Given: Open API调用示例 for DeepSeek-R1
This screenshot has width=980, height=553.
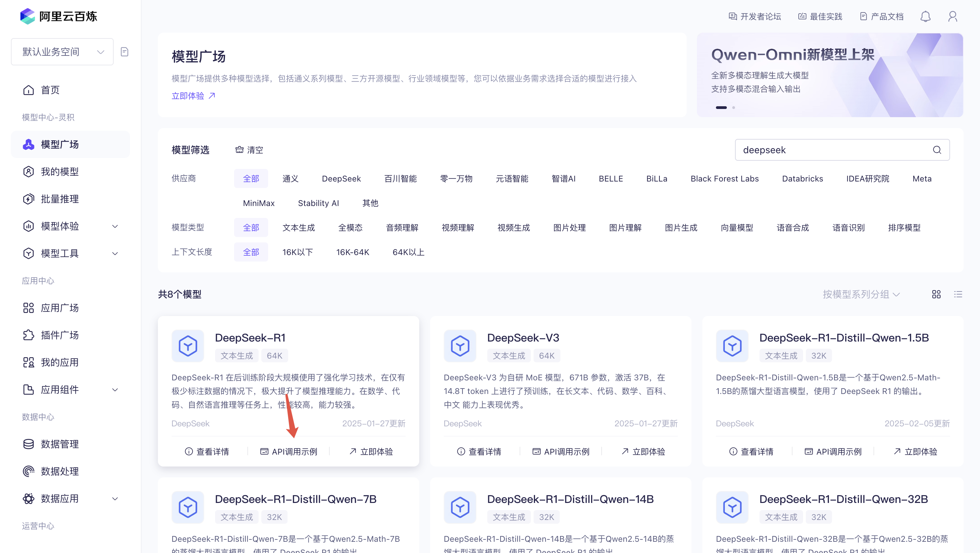Looking at the screenshot, I should tap(289, 452).
